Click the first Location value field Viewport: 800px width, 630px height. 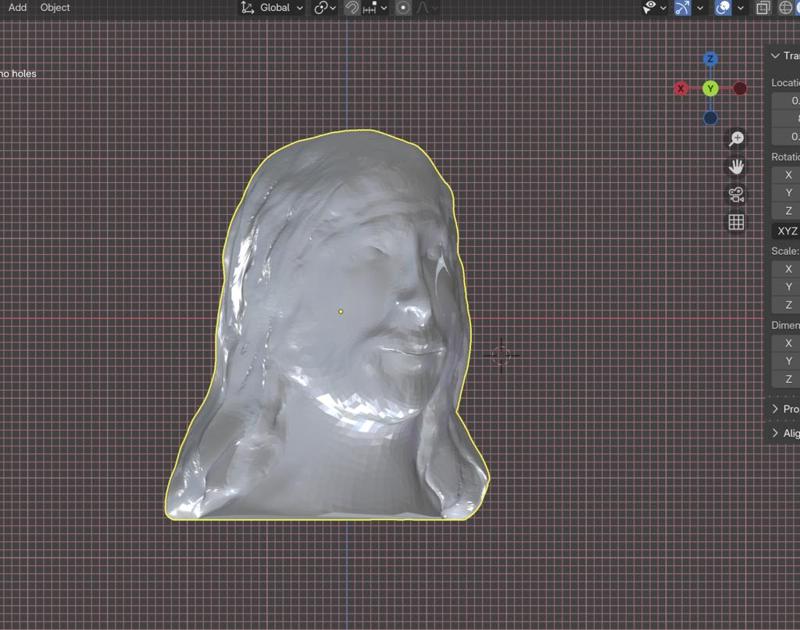coord(786,101)
